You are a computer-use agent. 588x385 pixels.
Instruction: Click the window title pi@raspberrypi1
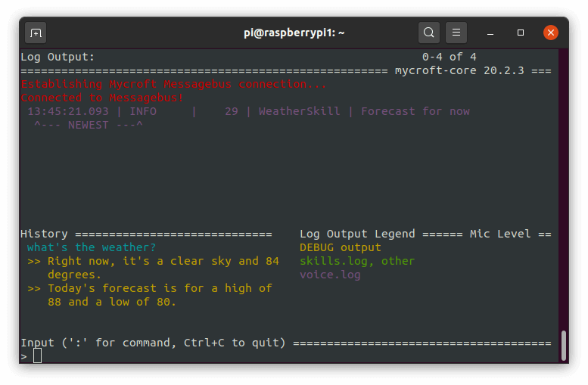pyautogui.click(x=294, y=33)
